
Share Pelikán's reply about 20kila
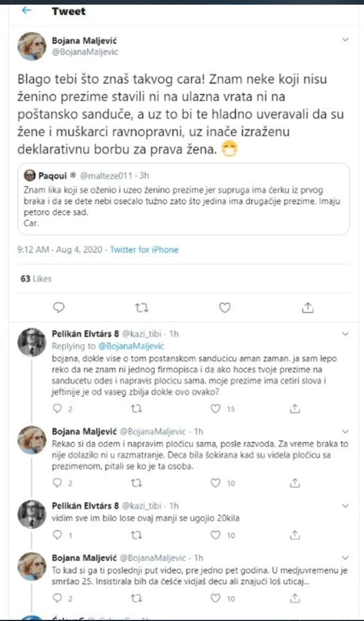coord(295,535)
